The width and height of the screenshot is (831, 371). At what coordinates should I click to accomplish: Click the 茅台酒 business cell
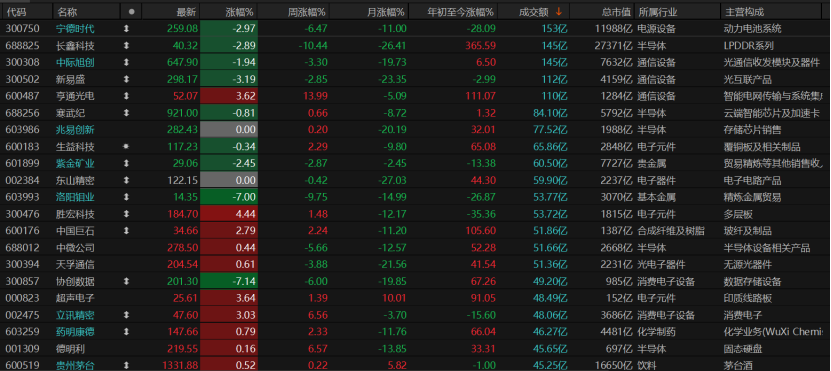738,366
